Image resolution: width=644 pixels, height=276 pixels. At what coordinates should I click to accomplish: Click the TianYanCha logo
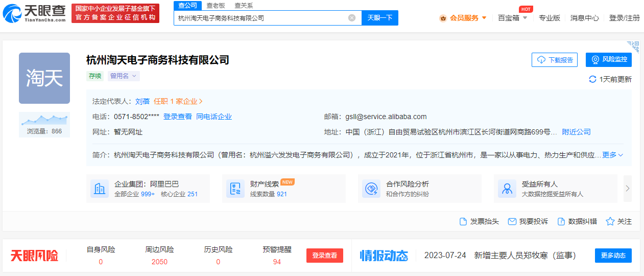(x=34, y=14)
